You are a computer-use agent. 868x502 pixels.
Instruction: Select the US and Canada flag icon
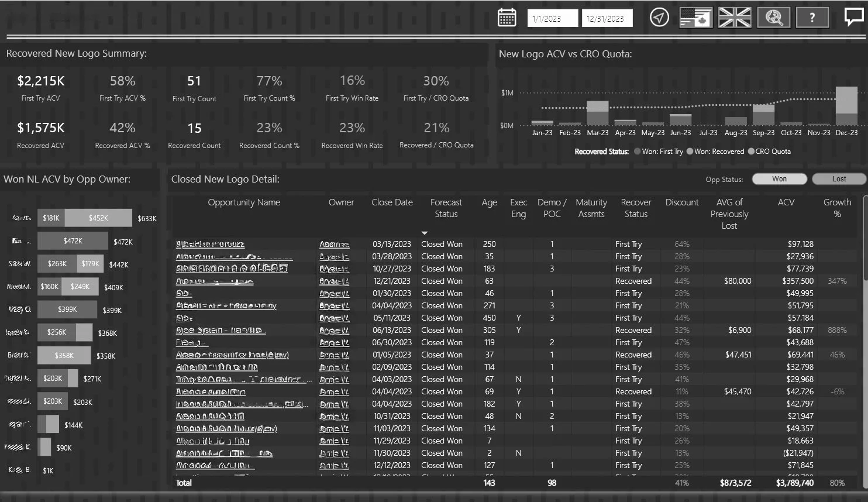pos(695,18)
